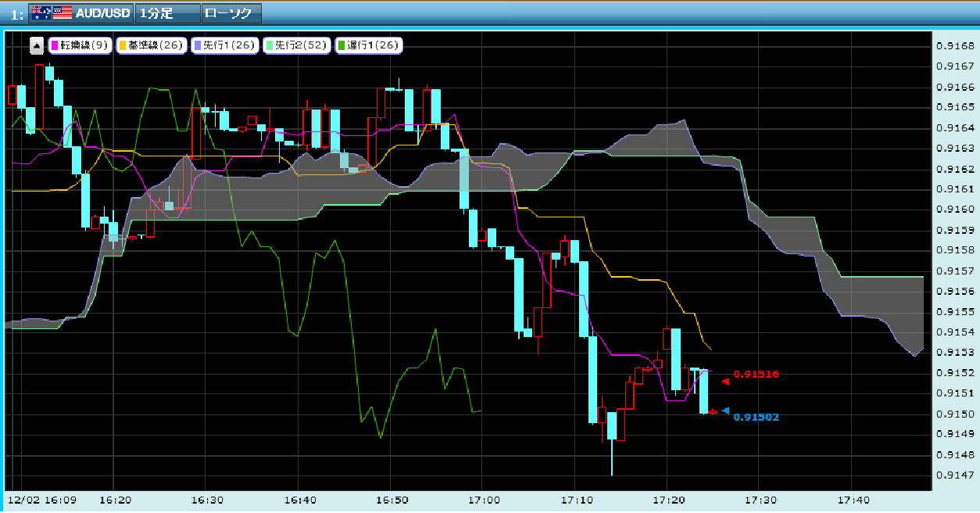Click the 0.9148 price axis value

[955, 455]
